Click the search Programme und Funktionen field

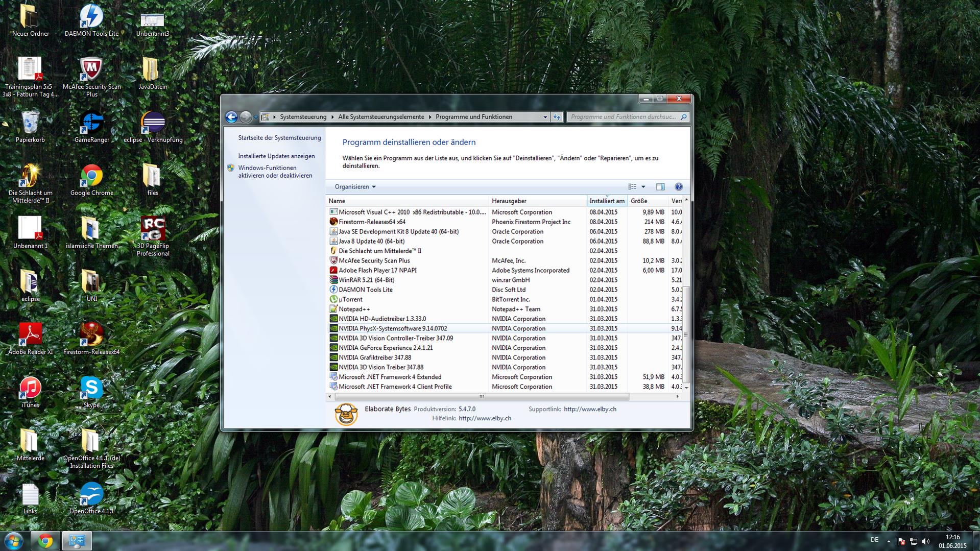tap(628, 117)
